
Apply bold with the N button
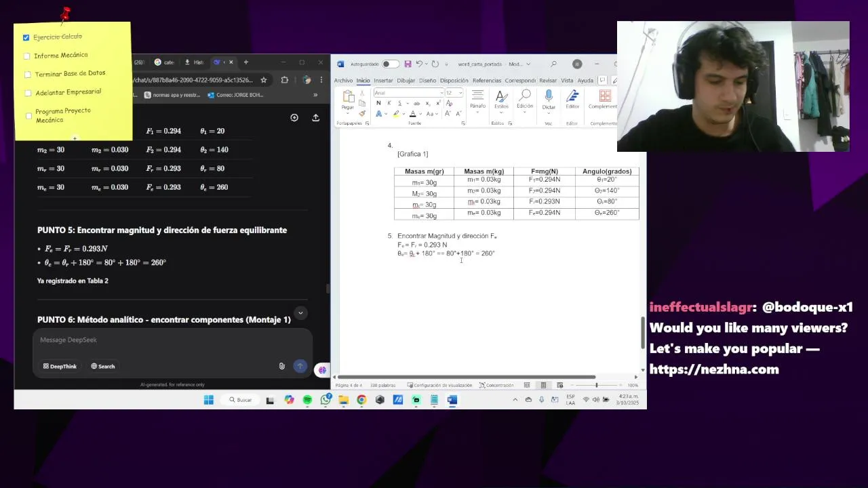tap(378, 103)
